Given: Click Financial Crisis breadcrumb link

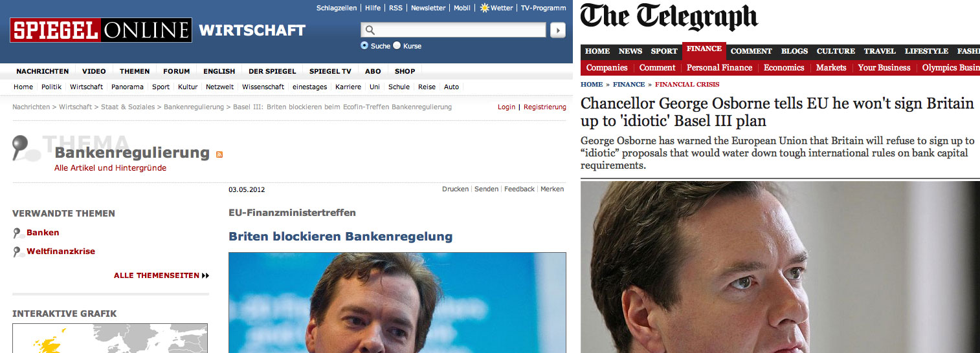Looking at the screenshot, I should coord(687,85).
